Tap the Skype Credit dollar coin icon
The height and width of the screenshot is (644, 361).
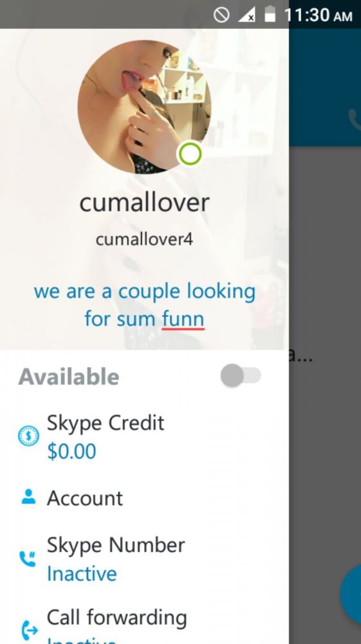coord(29,436)
